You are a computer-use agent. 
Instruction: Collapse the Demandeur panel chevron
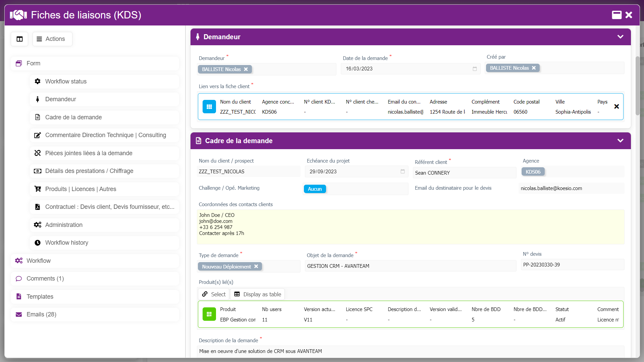pyautogui.click(x=620, y=37)
